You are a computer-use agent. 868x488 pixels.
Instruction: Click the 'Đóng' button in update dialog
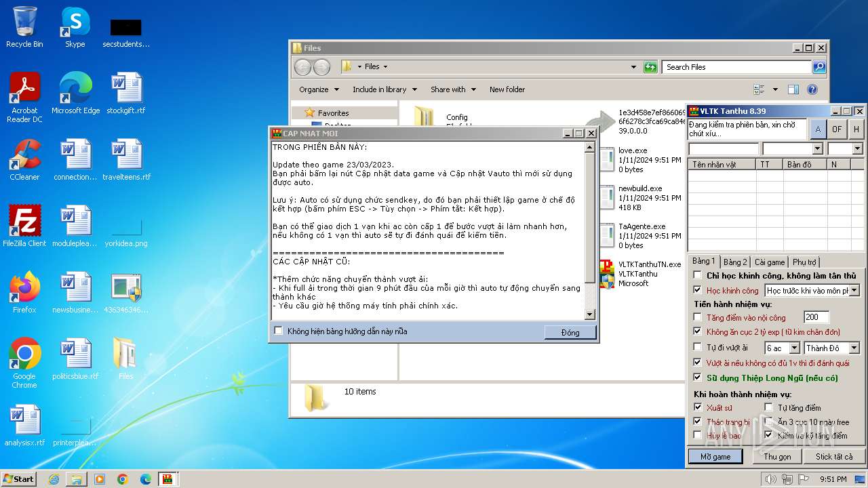(x=570, y=332)
